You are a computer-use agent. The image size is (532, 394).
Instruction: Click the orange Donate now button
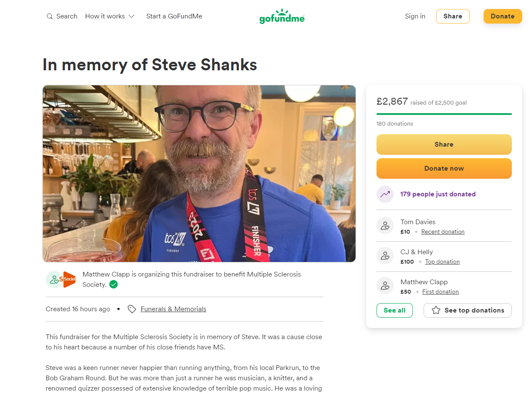point(444,168)
